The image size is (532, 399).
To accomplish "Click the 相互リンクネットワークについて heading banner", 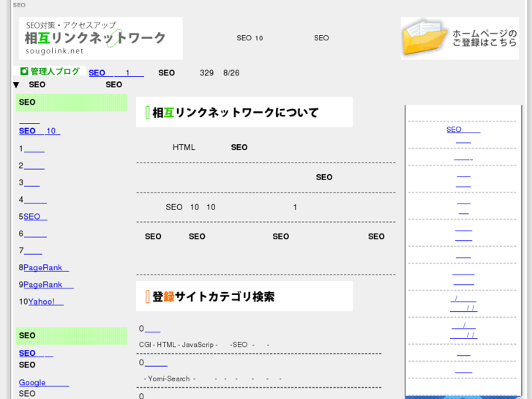I will [244, 112].
